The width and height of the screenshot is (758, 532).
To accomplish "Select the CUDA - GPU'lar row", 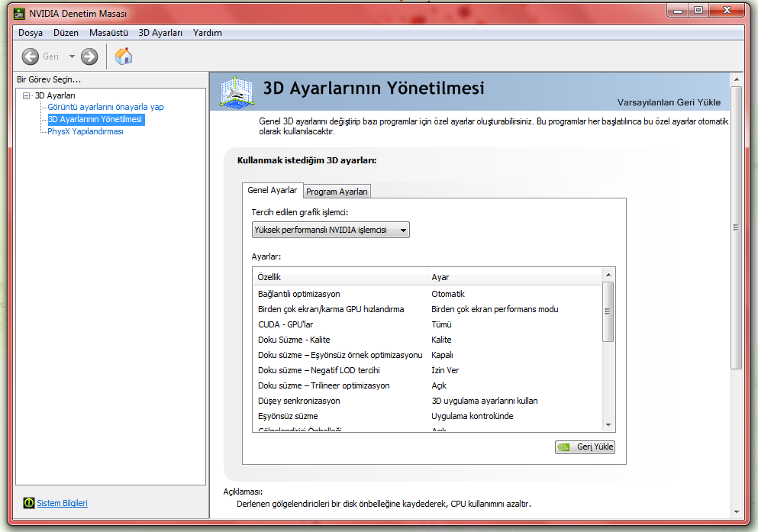I will [427, 324].
